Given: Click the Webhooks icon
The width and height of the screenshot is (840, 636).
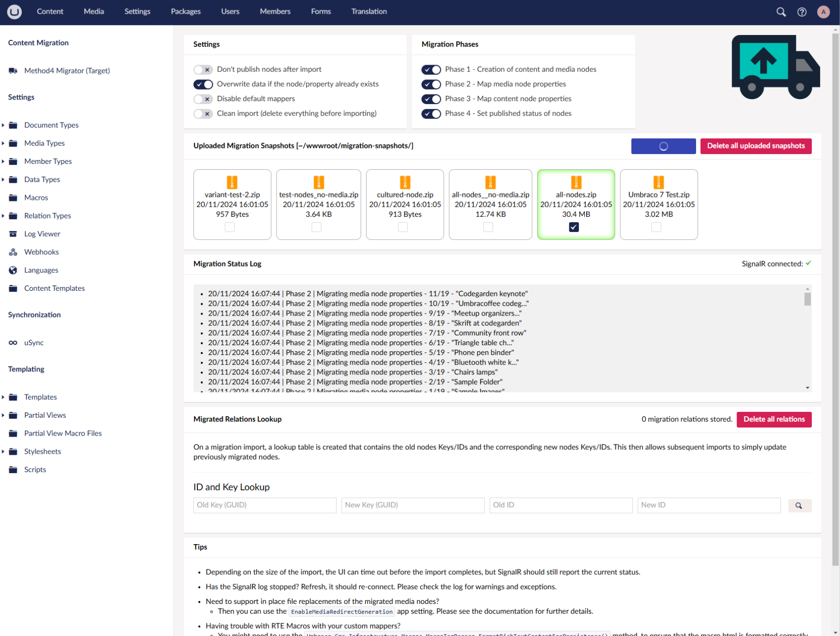Looking at the screenshot, I should (13, 252).
